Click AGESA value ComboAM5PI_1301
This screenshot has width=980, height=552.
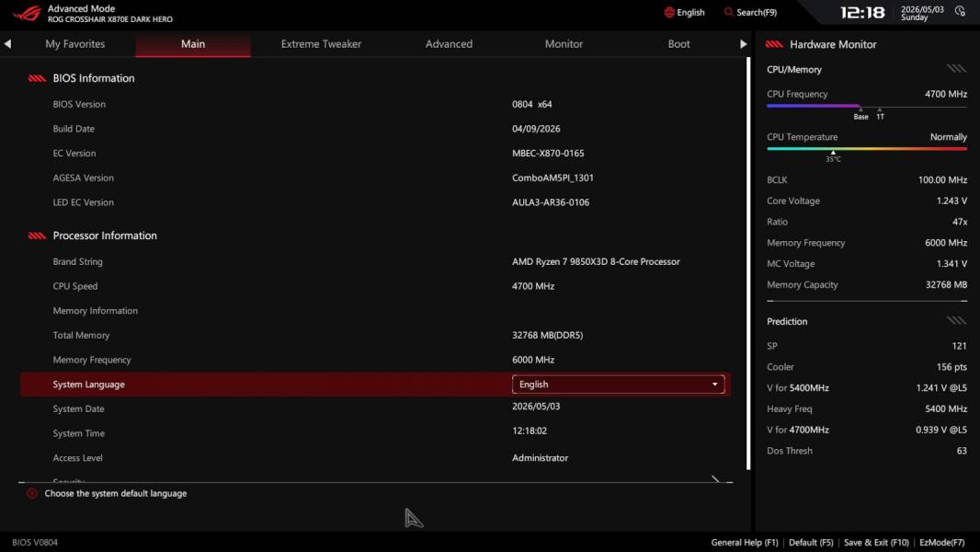(x=553, y=178)
